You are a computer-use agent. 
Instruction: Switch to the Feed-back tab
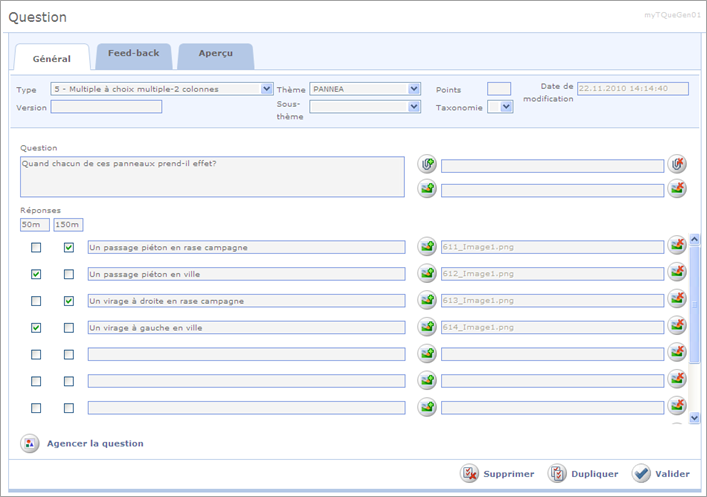[133, 54]
